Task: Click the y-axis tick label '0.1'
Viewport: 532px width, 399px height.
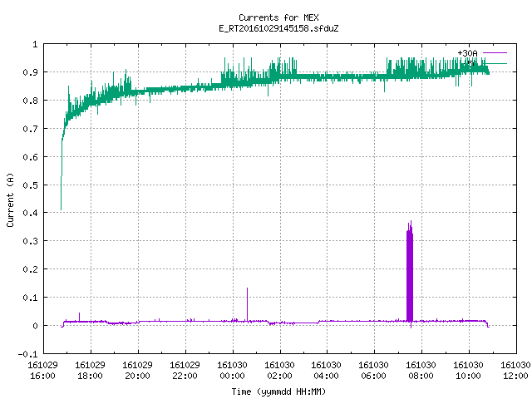Action: coord(30,298)
